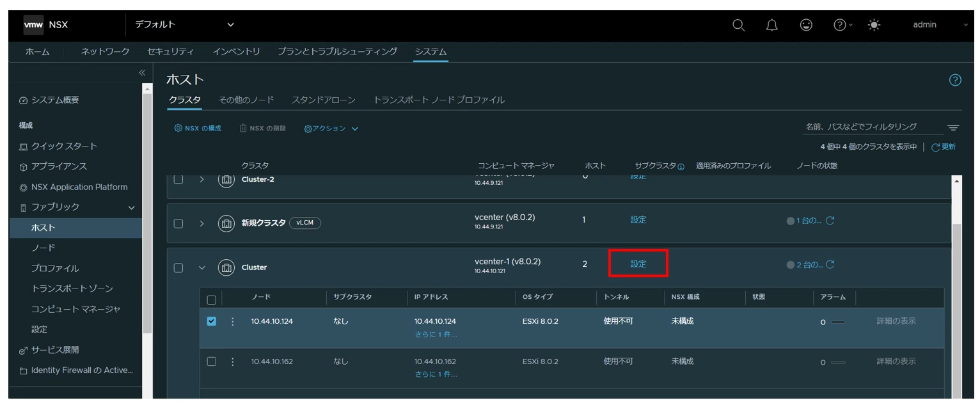Screen dimensions: 980x405
Task: Open the kebab menu for 10.44.10.162
Action: coord(232,362)
